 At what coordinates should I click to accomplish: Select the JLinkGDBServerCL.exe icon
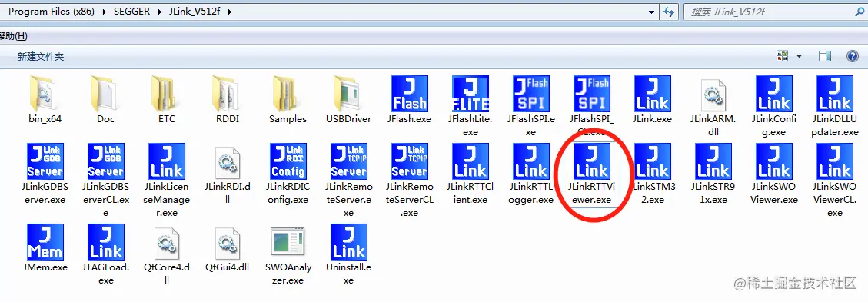point(106,161)
